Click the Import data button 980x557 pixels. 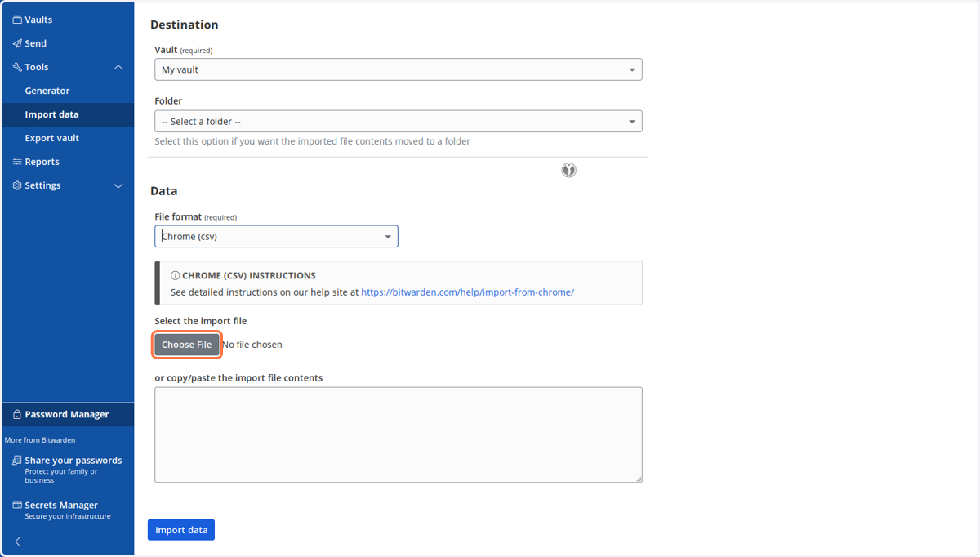click(181, 530)
